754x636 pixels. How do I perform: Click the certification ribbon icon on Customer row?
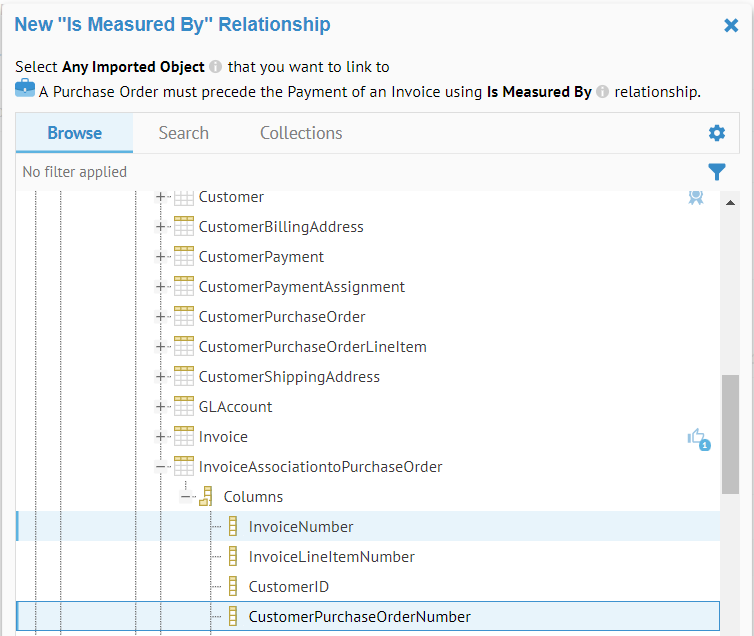click(696, 197)
